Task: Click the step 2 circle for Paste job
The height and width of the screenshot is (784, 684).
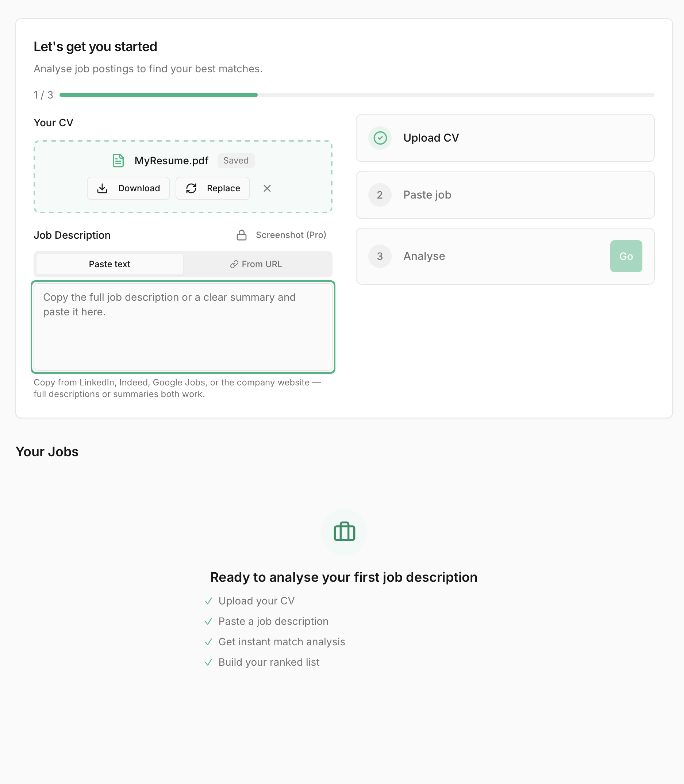Action: [x=380, y=195]
